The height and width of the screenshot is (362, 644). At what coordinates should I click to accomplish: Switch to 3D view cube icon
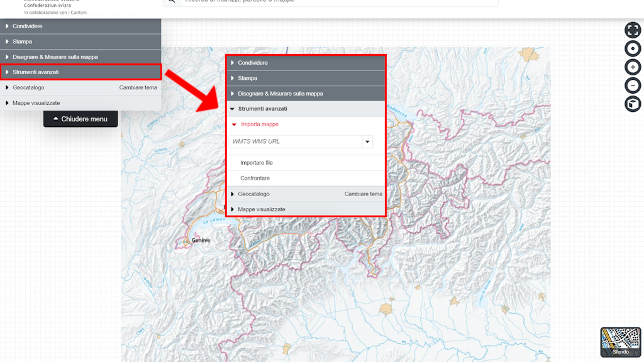[x=632, y=104]
